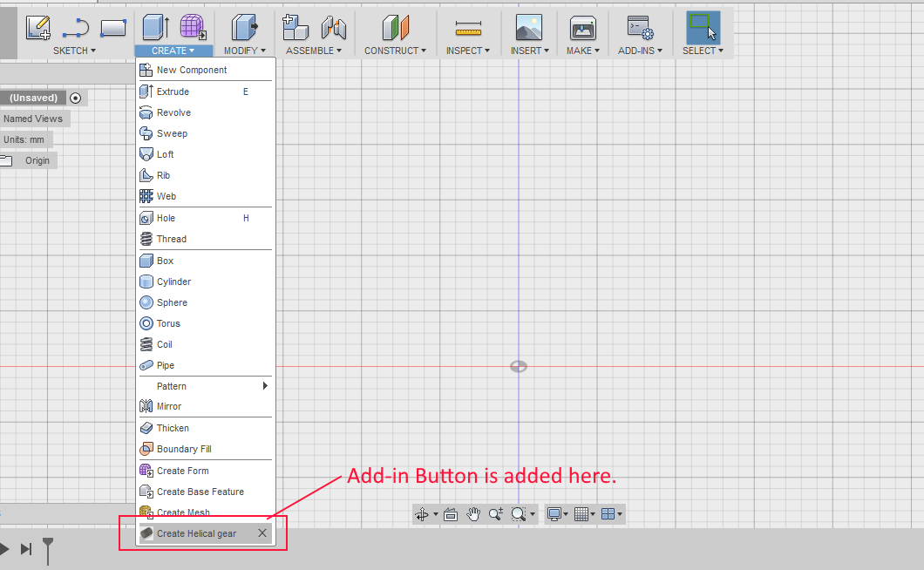Choose Boundary Fill from Create menu

click(206, 449)
